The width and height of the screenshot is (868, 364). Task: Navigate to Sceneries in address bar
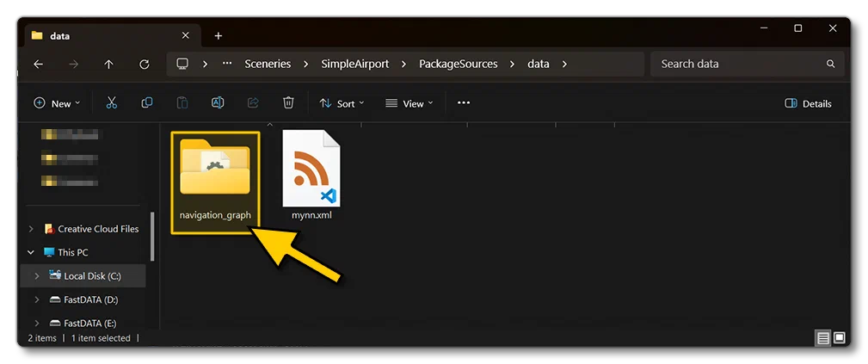tap(268, 65)
